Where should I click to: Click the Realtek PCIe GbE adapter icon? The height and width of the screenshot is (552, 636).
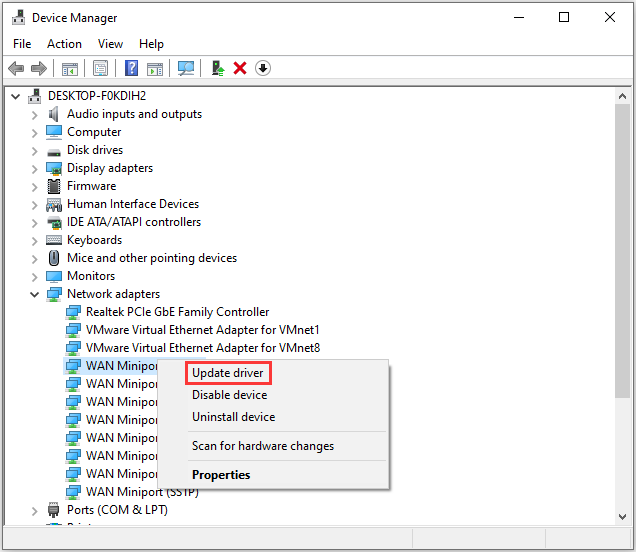73,312
